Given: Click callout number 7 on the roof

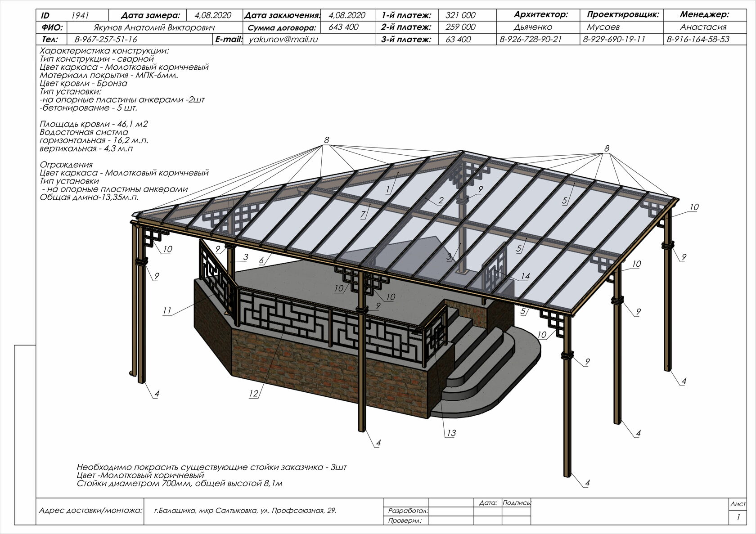Looking at the screenshot, I should [363, 215].
